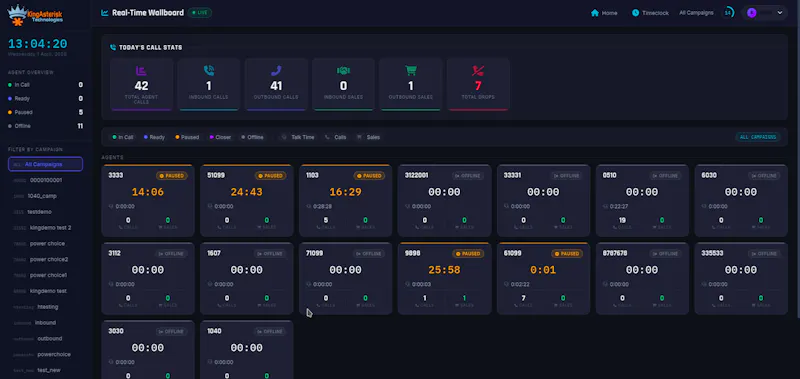Screen dimensions: 800x379
Task: Filter by campaign test_new
Action: [x=45, y=370]
